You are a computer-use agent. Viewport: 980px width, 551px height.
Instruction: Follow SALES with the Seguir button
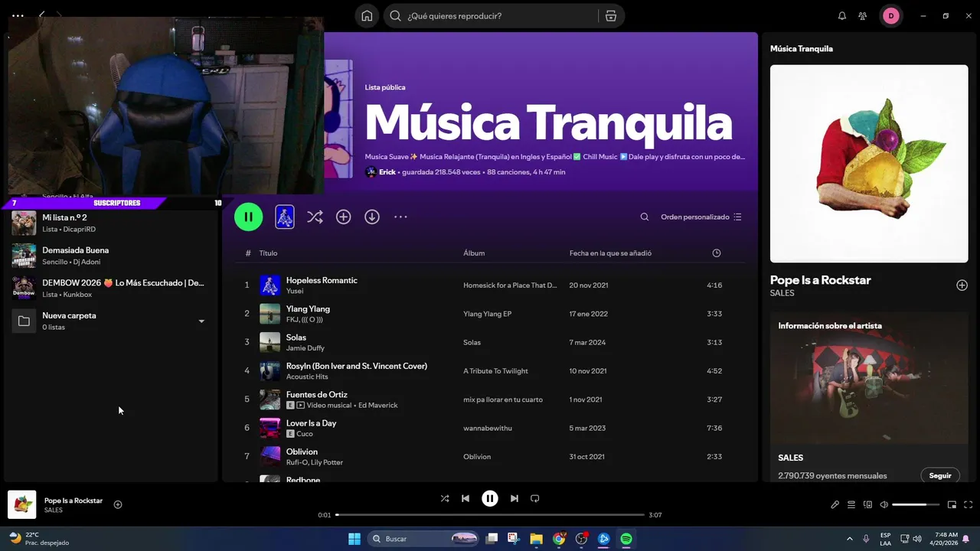coord(940,475)
